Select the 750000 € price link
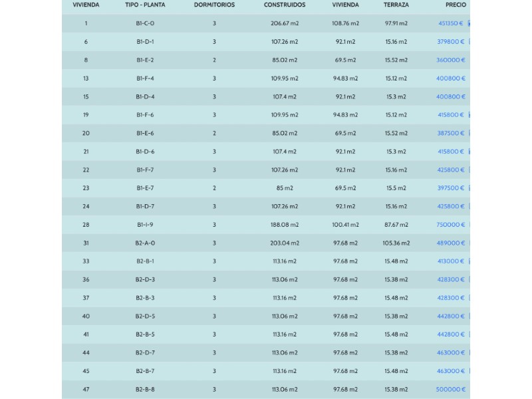Image resolution: width=532 pixels, height=399 pixels. point(450,225)
